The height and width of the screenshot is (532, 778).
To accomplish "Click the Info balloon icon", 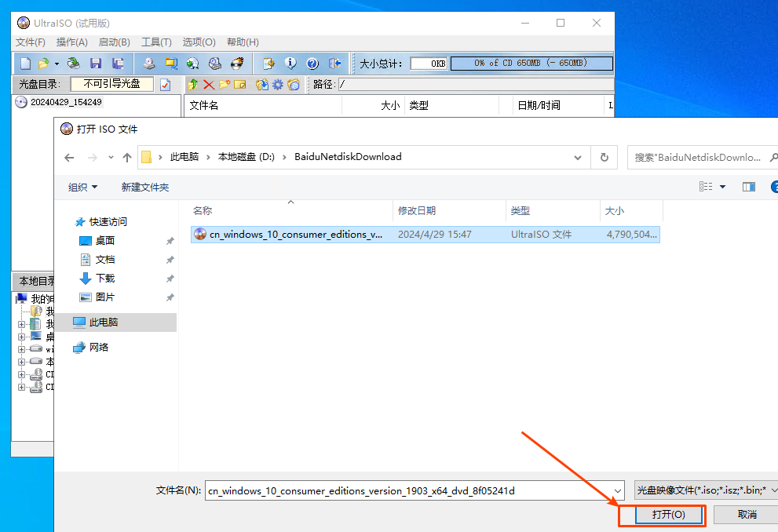I will click(x=290, y=64).
